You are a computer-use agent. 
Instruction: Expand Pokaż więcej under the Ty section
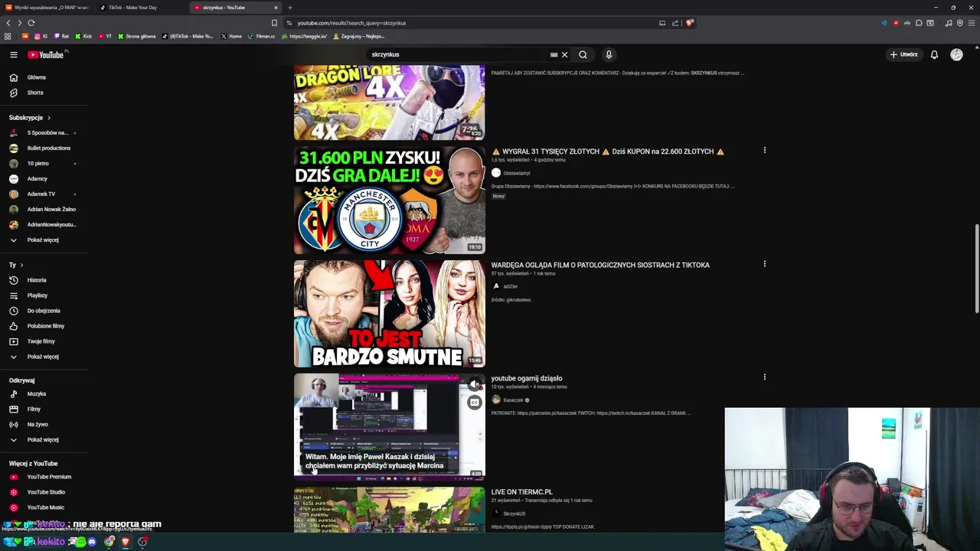(x=44, y=357)
